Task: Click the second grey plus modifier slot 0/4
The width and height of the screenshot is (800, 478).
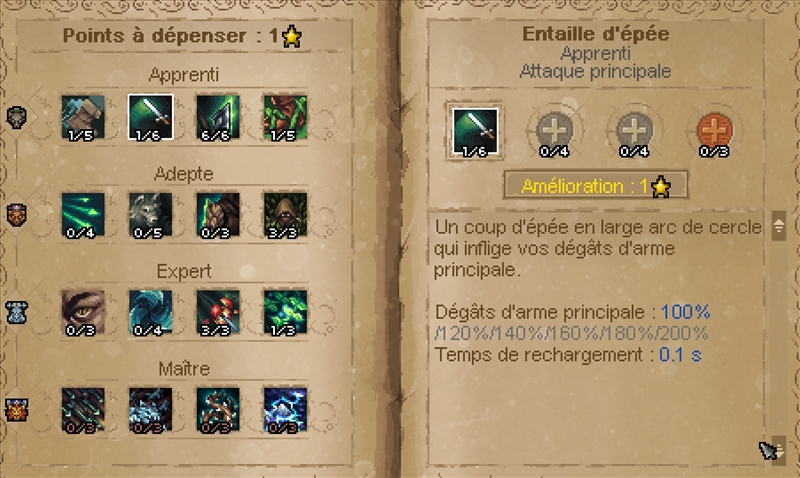Action: (634, 132)
